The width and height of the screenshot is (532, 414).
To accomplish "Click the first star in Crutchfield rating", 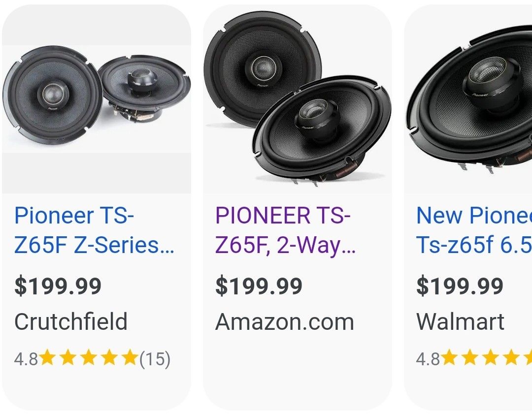I will click(48, 358).
